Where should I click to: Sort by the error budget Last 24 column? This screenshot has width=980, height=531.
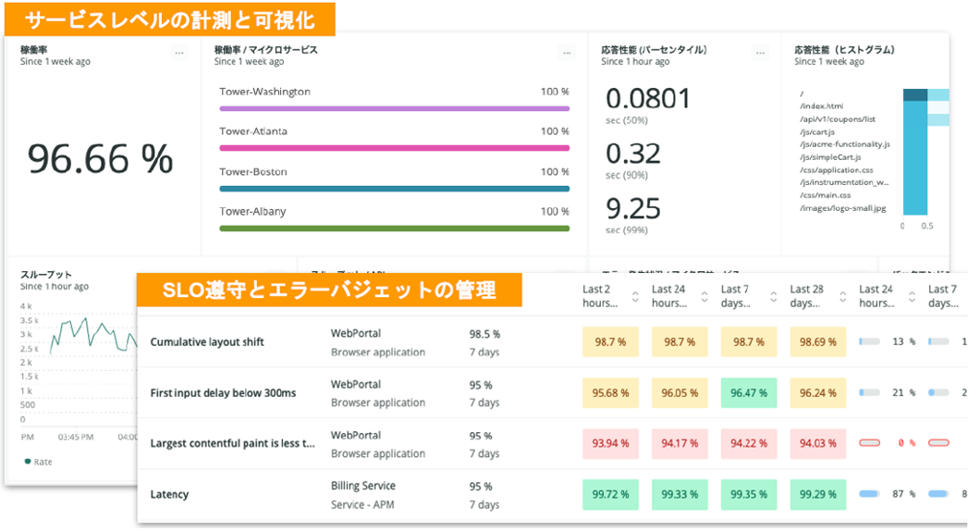point(910,297)
